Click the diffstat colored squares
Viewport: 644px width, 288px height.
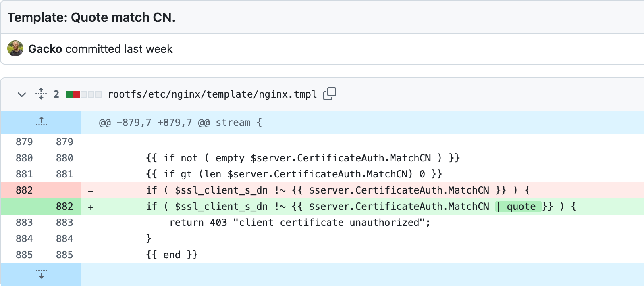click(x=84, y=94)
